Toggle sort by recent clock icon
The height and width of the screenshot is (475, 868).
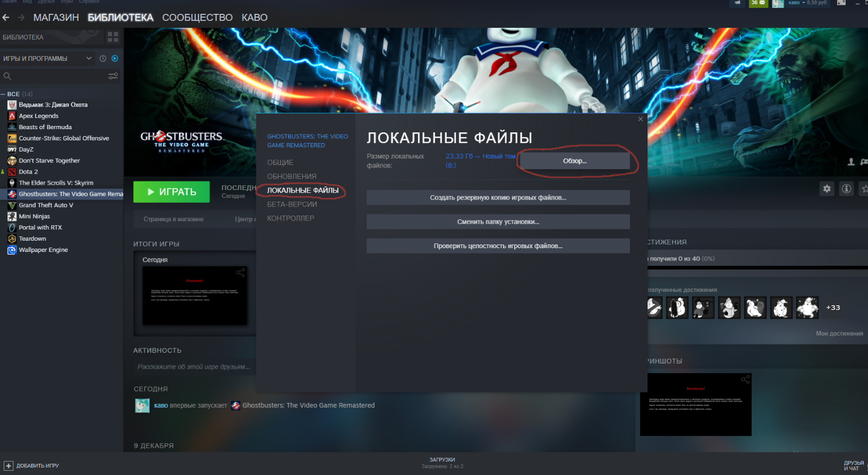point(103,58)
